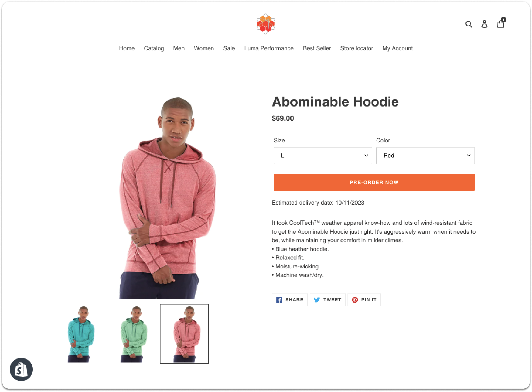Open the Store locator link

point(357,48)
